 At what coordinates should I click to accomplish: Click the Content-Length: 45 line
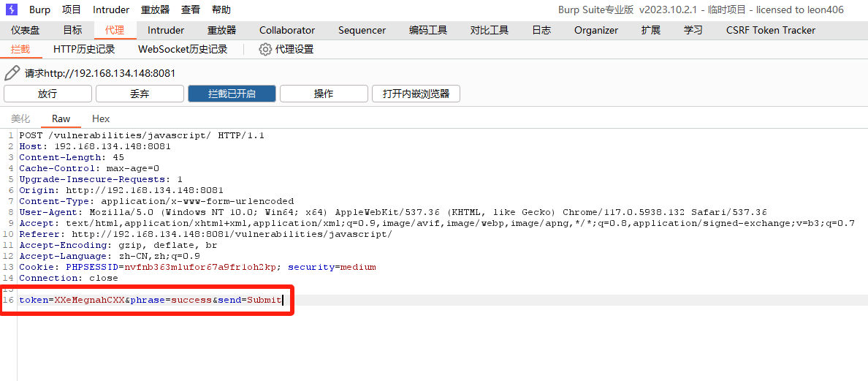click(x=72, y=157)
